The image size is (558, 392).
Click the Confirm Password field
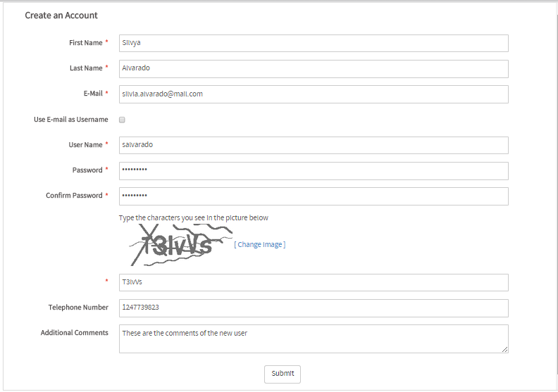[314, 196]
